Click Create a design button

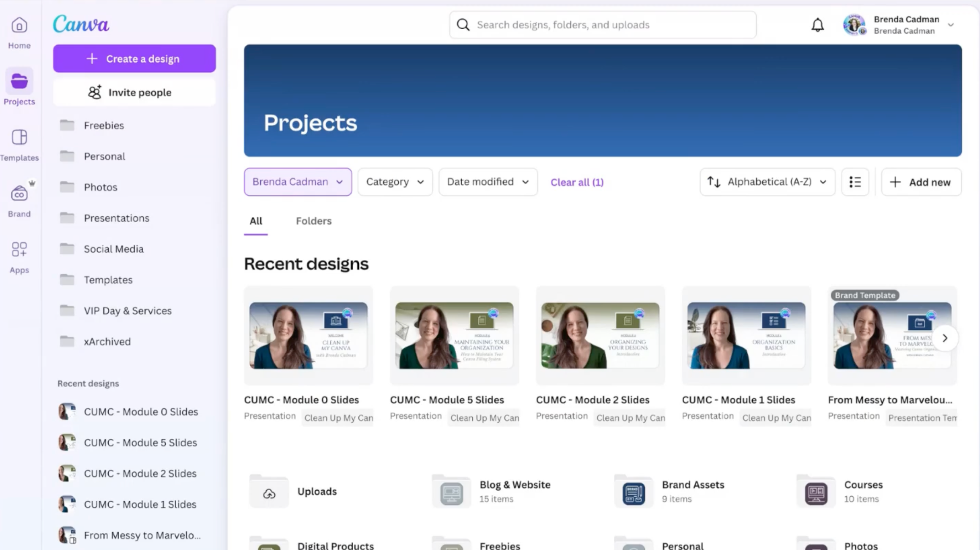[134, 58]
